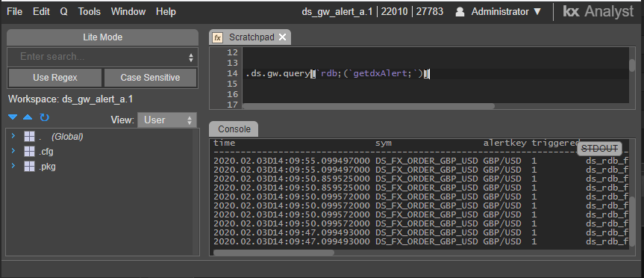
Task: Open the Help menu
Action: tap(166, 12)
